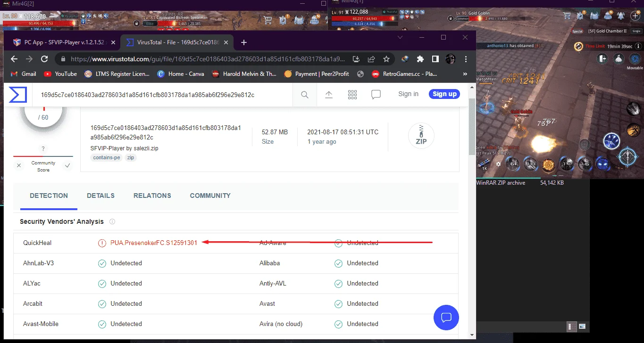Image resolution: width=644 pixels, height=343 pixels.
Task: Open the DETAILS tab
Action: (100, 196)
